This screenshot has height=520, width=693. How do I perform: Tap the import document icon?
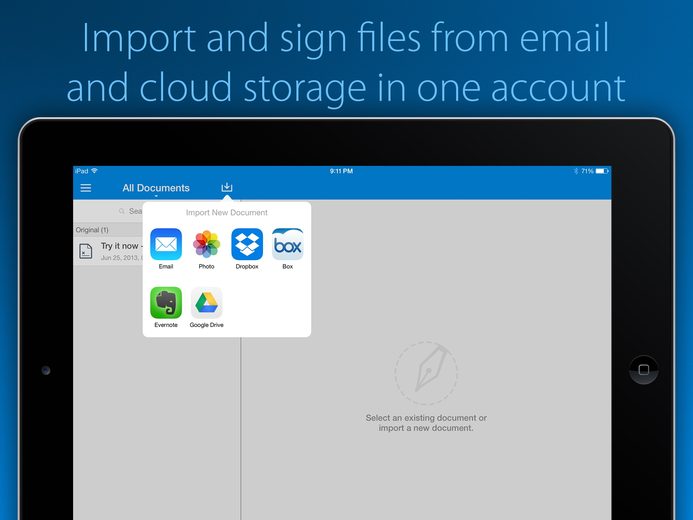(x=227, y=187)
